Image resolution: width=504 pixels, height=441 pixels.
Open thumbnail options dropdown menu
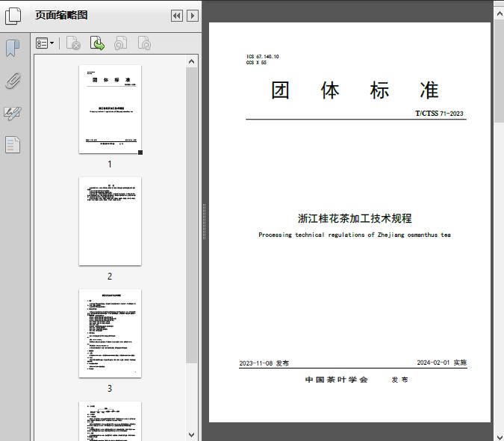[45, 43]
